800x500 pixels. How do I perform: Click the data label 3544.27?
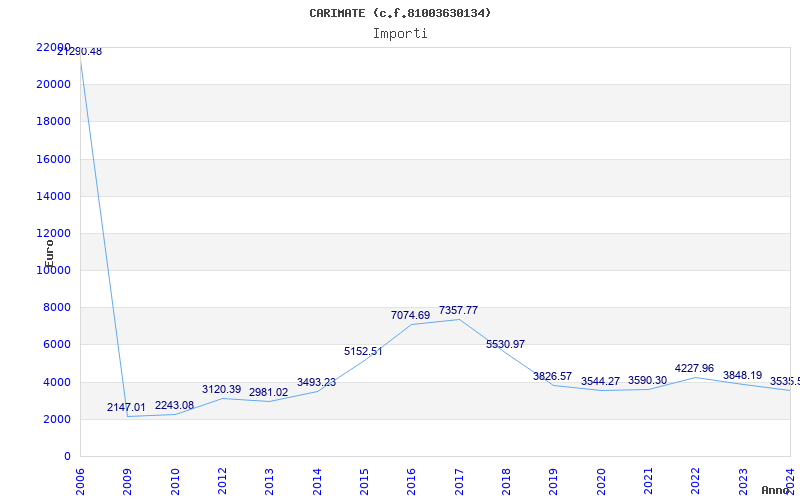pyautogui.click(x=600, y=382)
